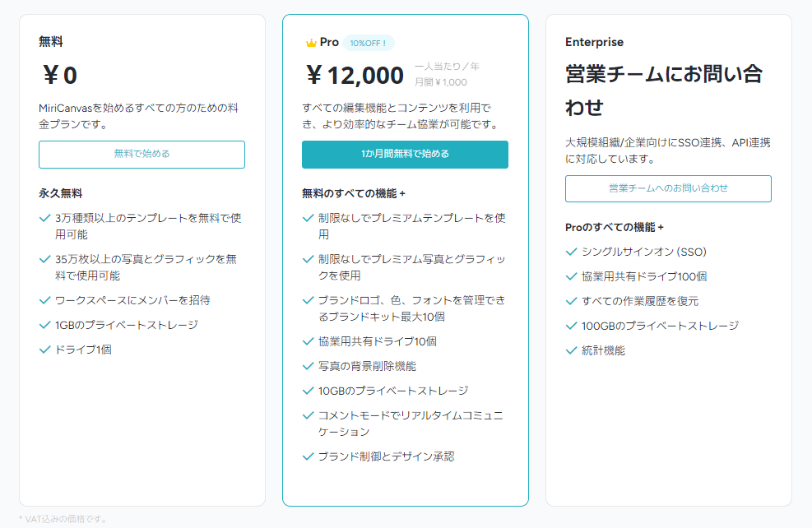
Task: Click the checkmark beside 10GBのプライベートストレージ
Action: [x=309, y=391]
